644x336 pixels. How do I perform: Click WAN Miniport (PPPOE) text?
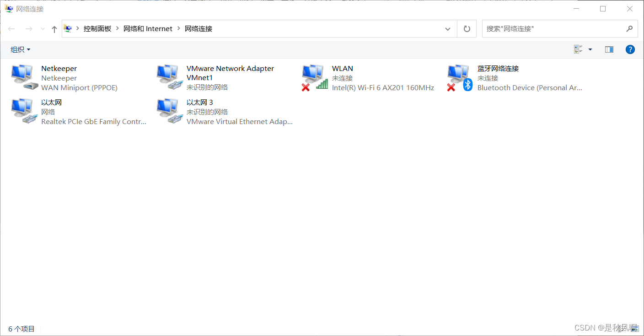79,88
